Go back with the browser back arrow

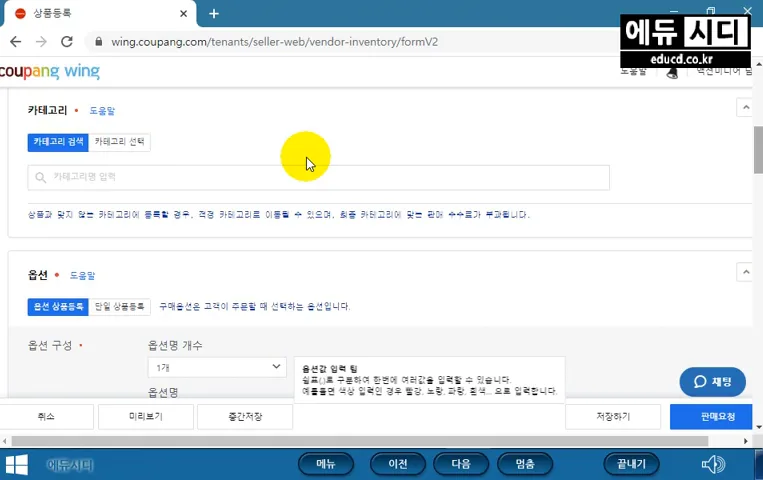coord(16,42)
